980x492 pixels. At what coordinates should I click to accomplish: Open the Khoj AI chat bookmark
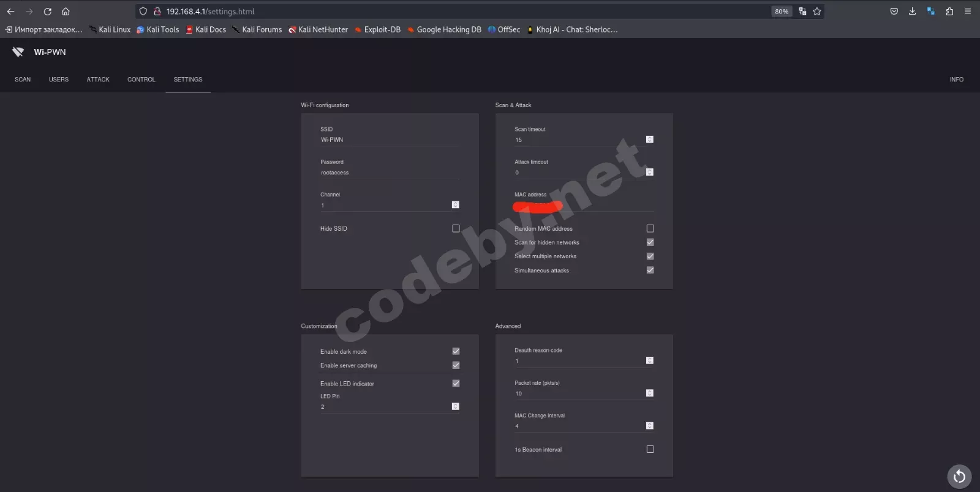(x=572, y=29)
